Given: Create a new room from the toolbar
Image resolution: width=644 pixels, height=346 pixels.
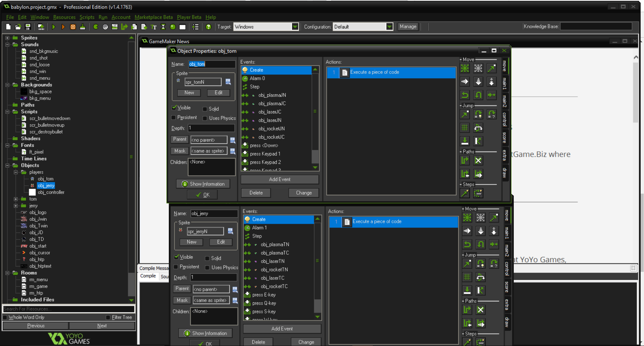Looking at the screenshot, I should (x=183, y=27).
